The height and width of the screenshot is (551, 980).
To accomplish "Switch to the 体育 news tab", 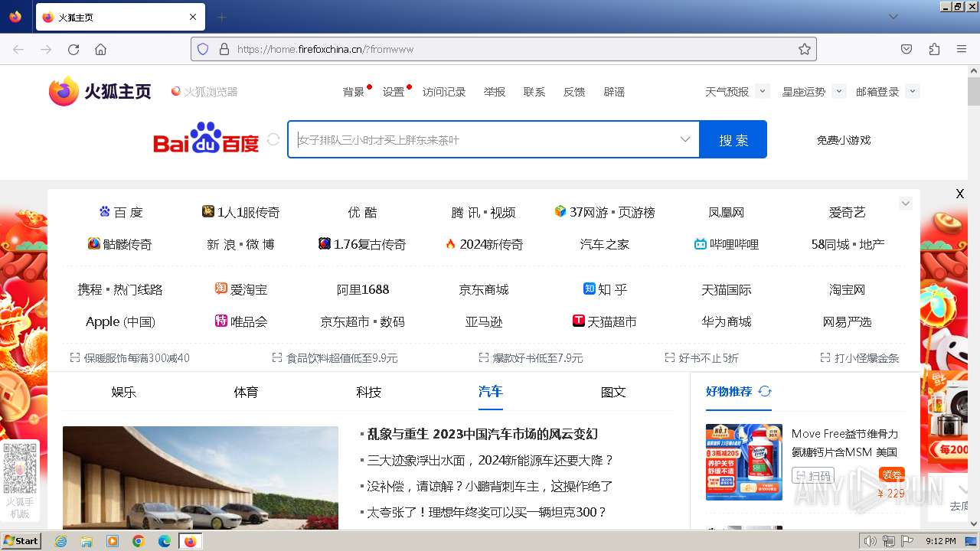I will (x=246, y=392).
